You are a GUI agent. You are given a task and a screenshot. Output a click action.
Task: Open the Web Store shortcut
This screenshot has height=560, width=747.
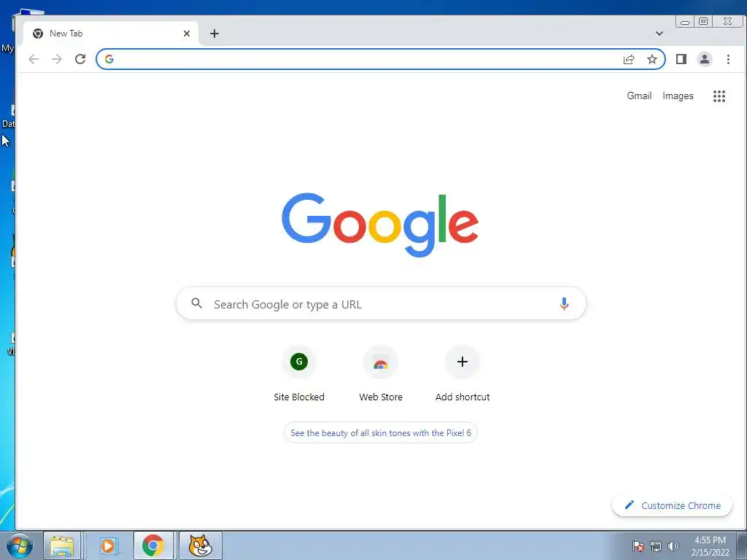(x=381, y=374)
